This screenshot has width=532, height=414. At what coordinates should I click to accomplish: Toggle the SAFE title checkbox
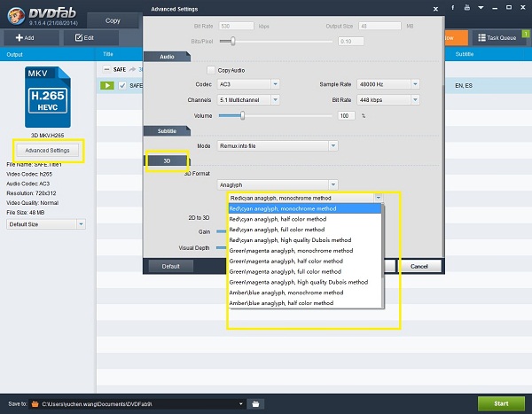click(122, 85)
